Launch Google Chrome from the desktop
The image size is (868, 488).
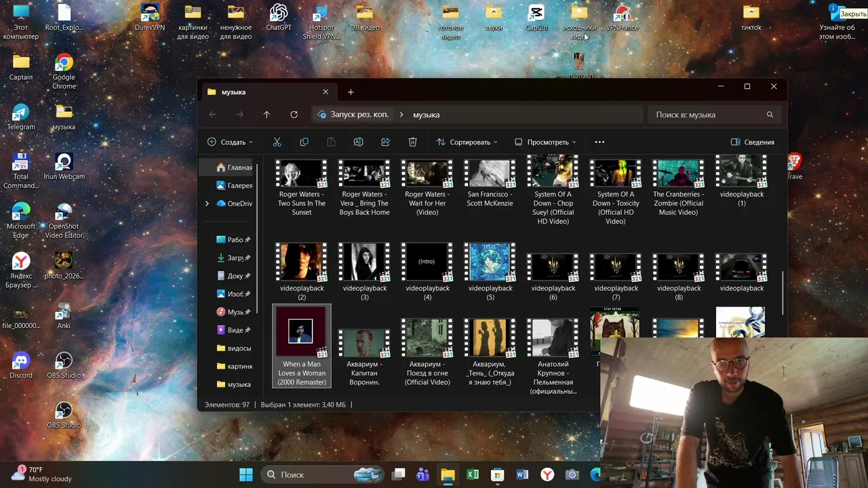[64, 72]
